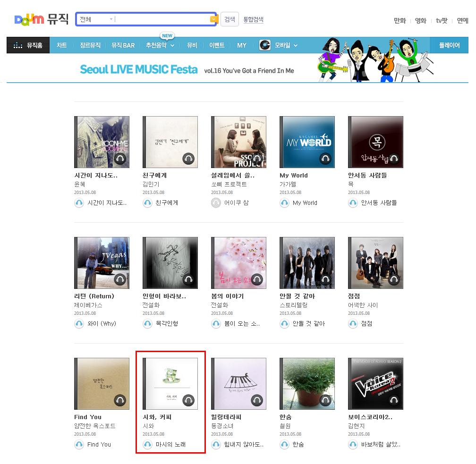Image resolution: width=476 pixels, height=464 pixels.
Task: Play album via headphone icon on My World cover
Action: click(325, 159)
